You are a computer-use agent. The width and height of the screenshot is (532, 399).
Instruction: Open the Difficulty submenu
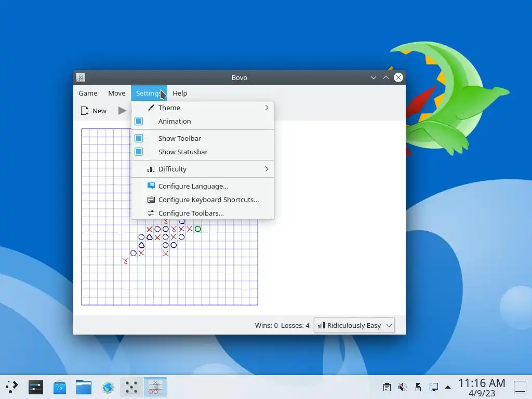coord(203,169)
